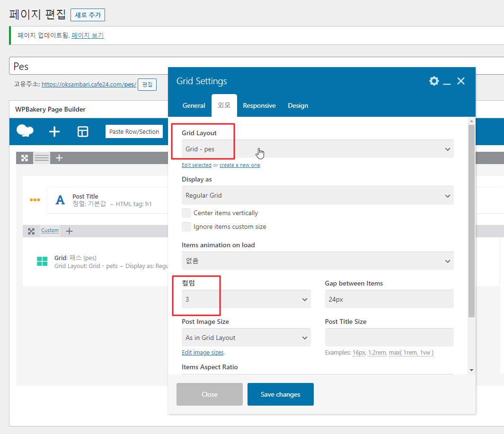Click the scrollbar up arrow in Grid Settings
Viewport: 504px width, 434px height.
[x=471, y=121]
